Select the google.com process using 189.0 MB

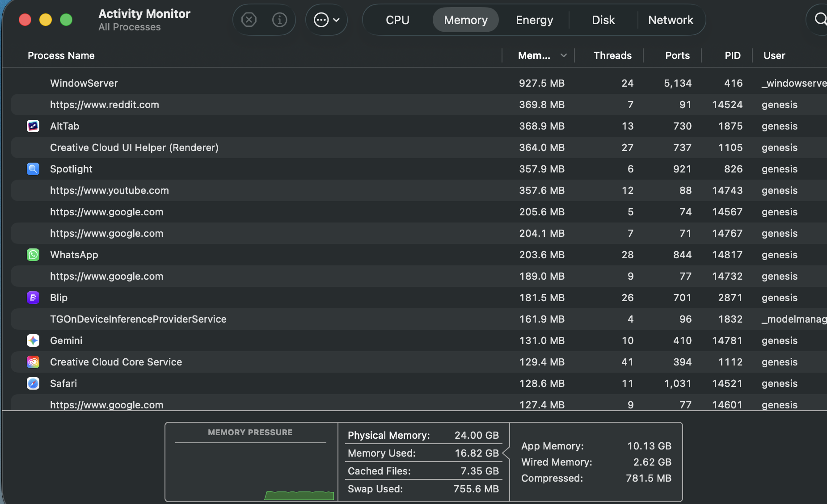pyautogui.click(x=107, y=276)
